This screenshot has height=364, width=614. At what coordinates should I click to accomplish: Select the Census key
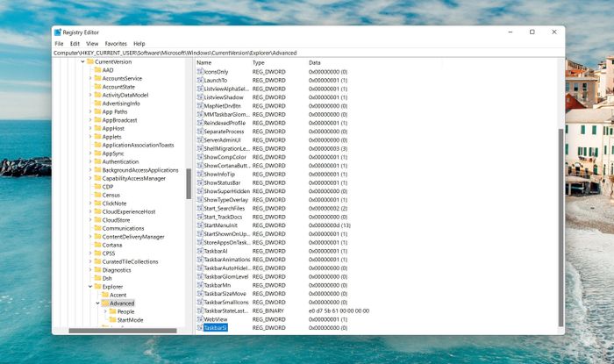[111, 195]
